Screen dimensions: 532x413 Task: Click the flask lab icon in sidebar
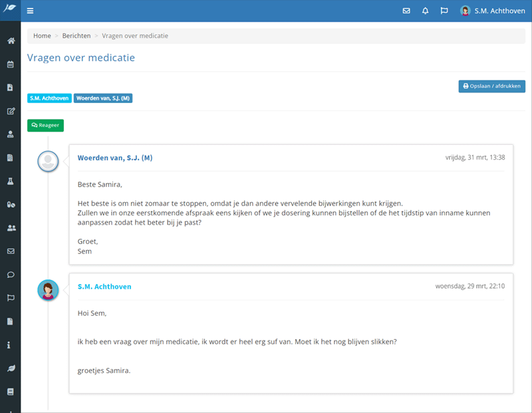11,181
